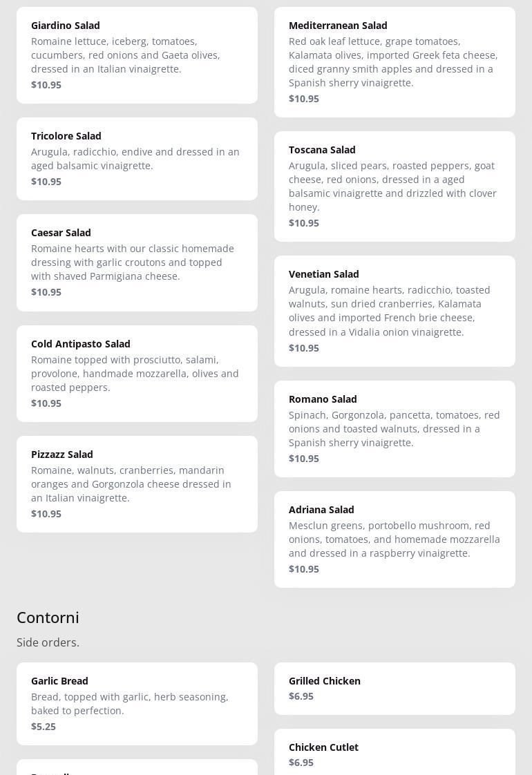Click the Contorni section heading
This screenshot has width=532, height=775.
pyautogui.click(x=48, y=618)
